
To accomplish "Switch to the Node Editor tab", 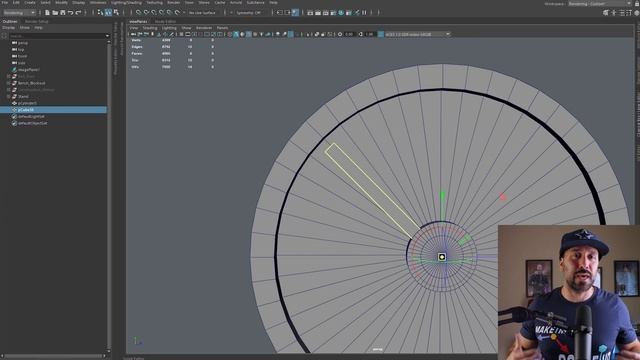I will 165,21.
